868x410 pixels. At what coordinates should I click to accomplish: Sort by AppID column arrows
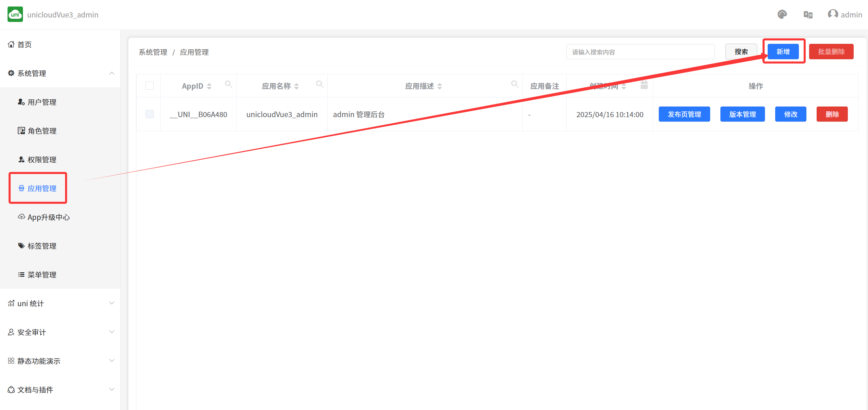(209, 86)
